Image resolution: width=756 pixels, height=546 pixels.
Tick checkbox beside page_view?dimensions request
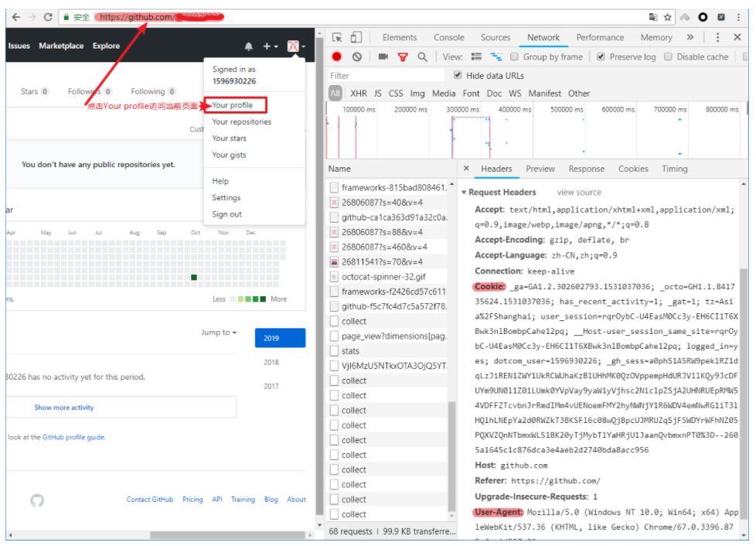(334, 336)
